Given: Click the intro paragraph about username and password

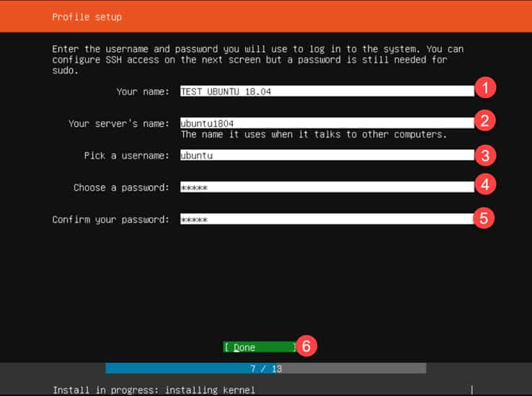Looking at the screenshot, I should click(x=258, y=60).
